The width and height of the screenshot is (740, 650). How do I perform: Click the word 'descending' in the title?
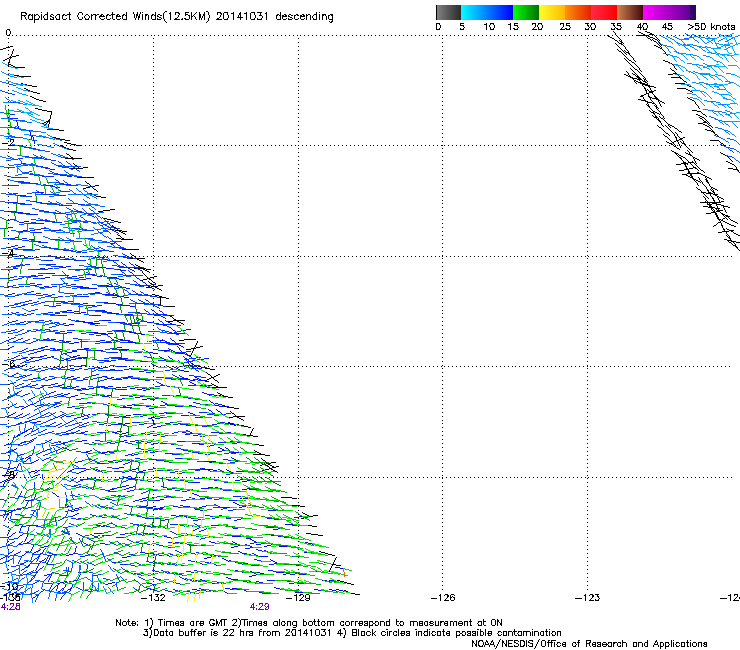[x=304, y=17]
